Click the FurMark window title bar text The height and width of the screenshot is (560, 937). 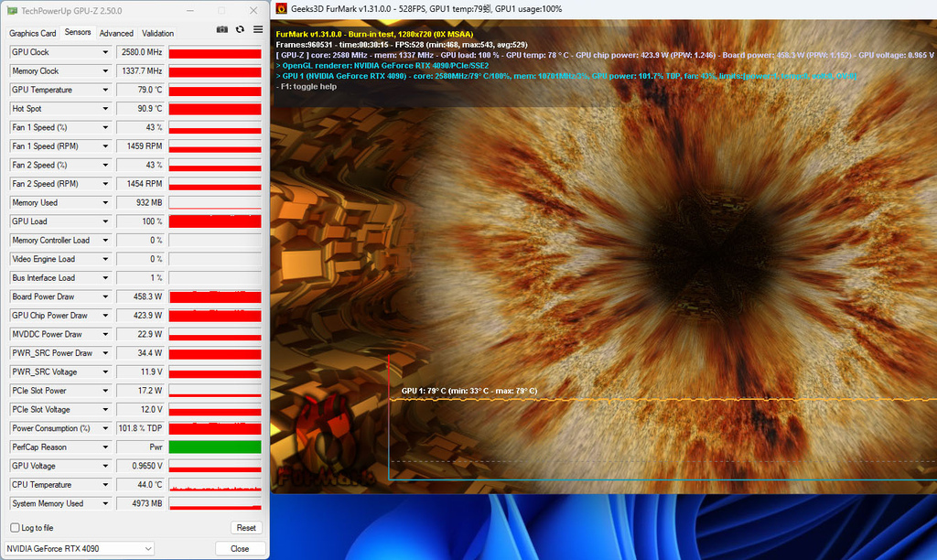426,9
